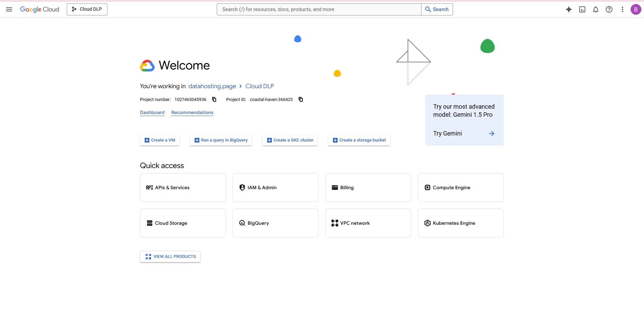The image size is (644, 321).
Task: Open Compute Engine quick access card
Action: [461, 188]
